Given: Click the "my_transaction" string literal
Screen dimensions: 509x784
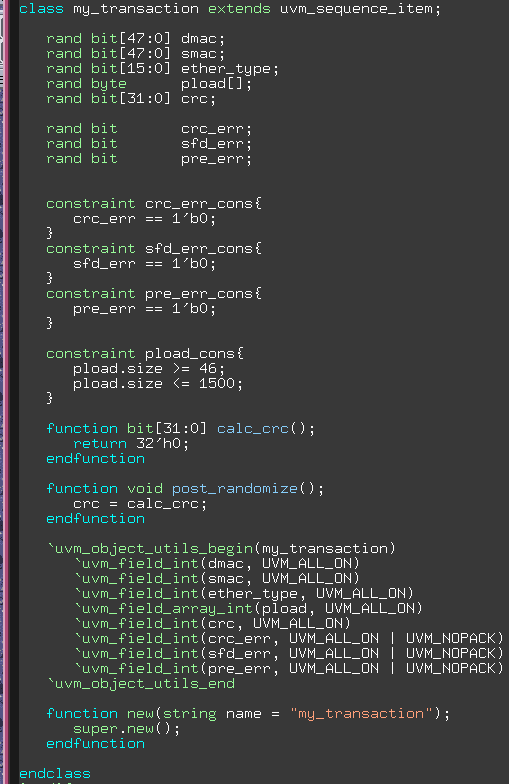Looking at the screenshot, I should pos(362,714).
